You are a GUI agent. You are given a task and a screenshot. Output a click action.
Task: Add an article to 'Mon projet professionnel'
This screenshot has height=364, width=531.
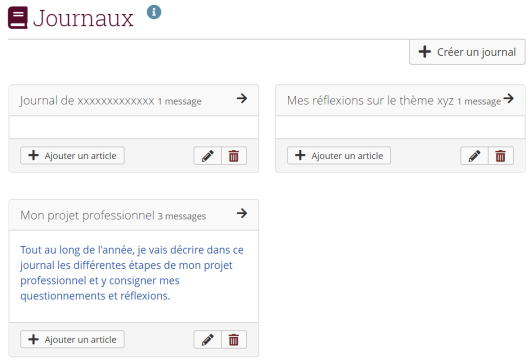click(x=72, y=340)
